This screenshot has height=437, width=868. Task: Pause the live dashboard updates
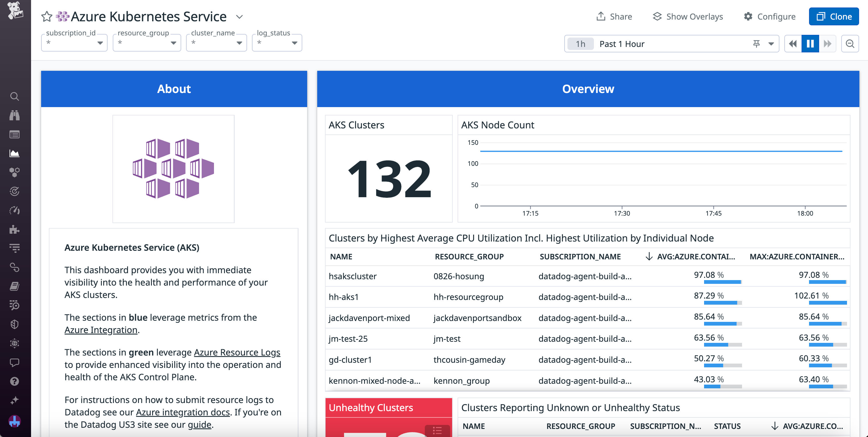coord(811,43)
